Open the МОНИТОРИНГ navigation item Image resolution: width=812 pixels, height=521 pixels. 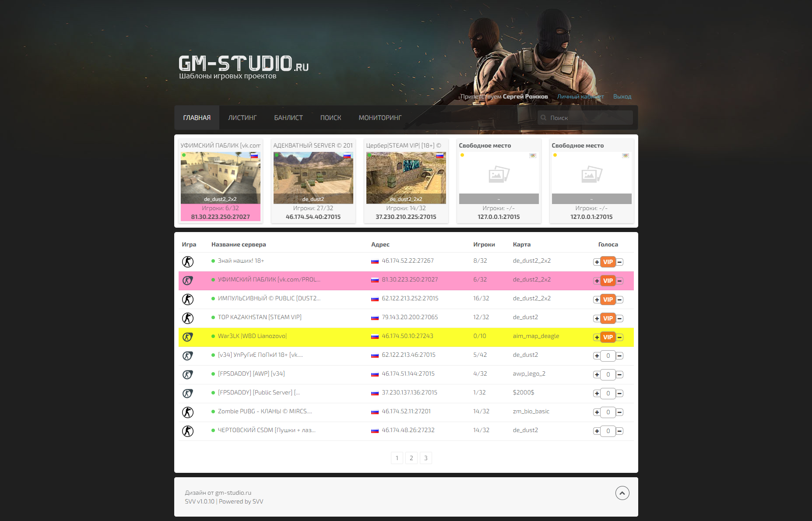pyautogui.click(x=380, y=118)
